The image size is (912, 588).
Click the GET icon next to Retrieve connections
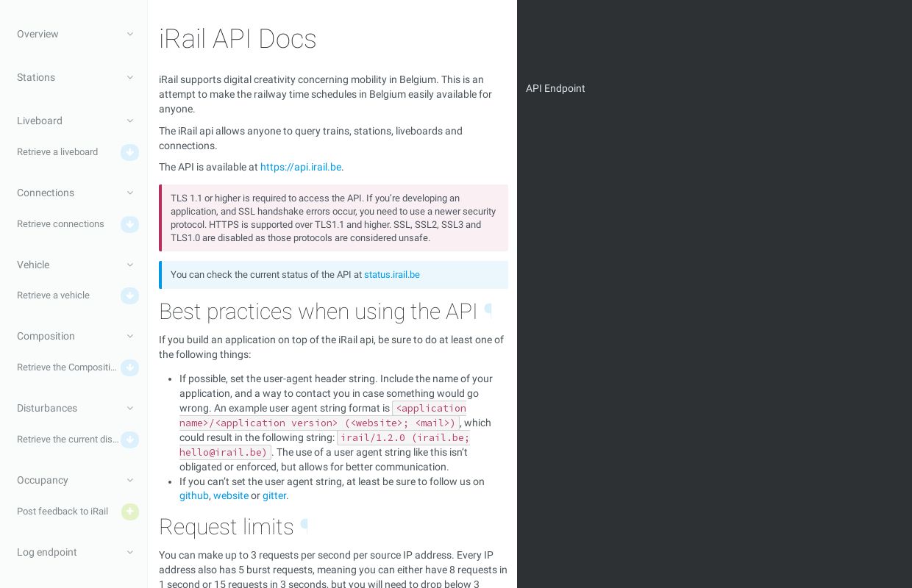129,224
